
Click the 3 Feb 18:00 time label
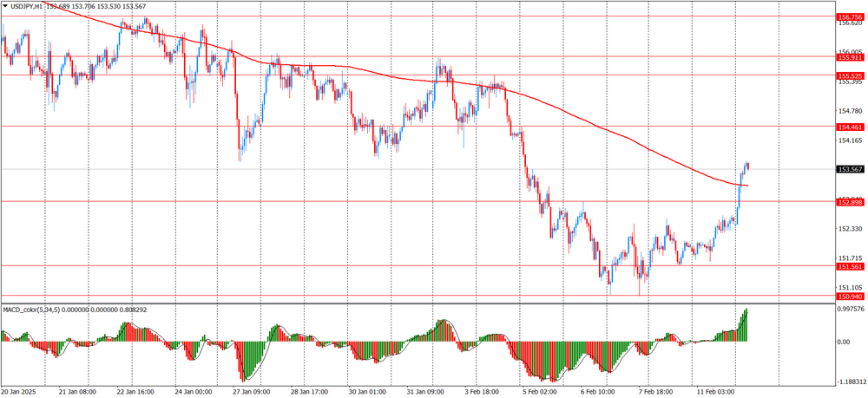[483, 392]
